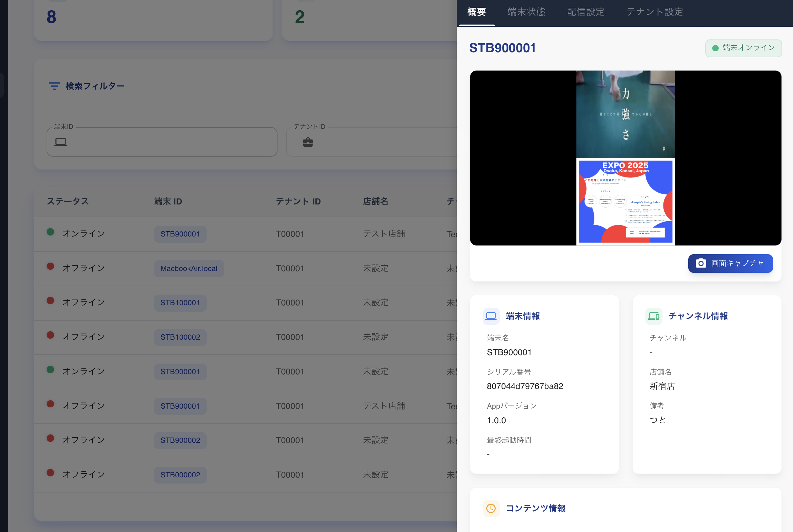Click the green 端末オンライン status badge
This screenshot has height=532, width=793.
(743, 48)
